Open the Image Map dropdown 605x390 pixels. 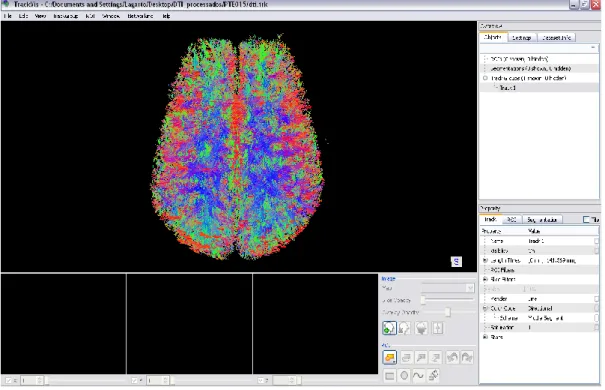click(447, 288)
